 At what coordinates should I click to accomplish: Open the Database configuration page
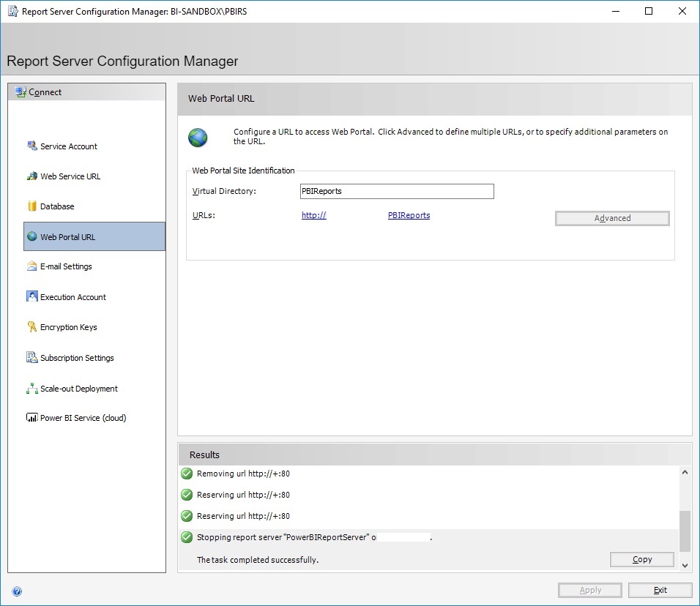coord(56,206)
